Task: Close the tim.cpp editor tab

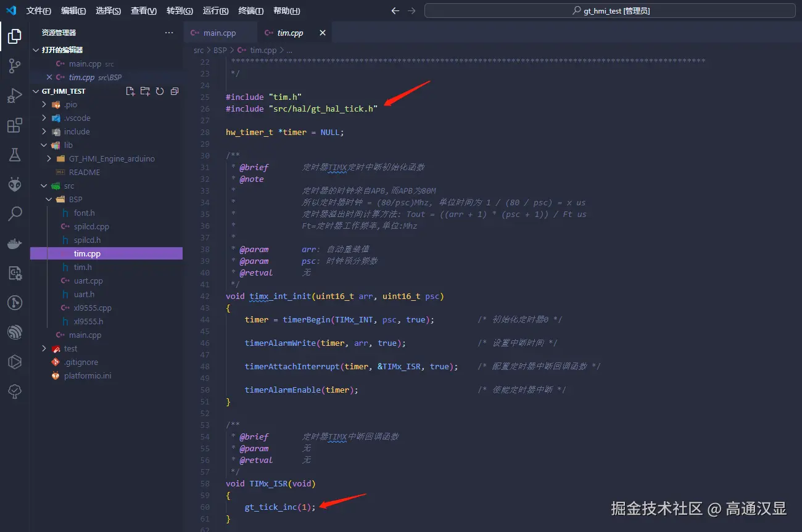Action: pos(323,33)
